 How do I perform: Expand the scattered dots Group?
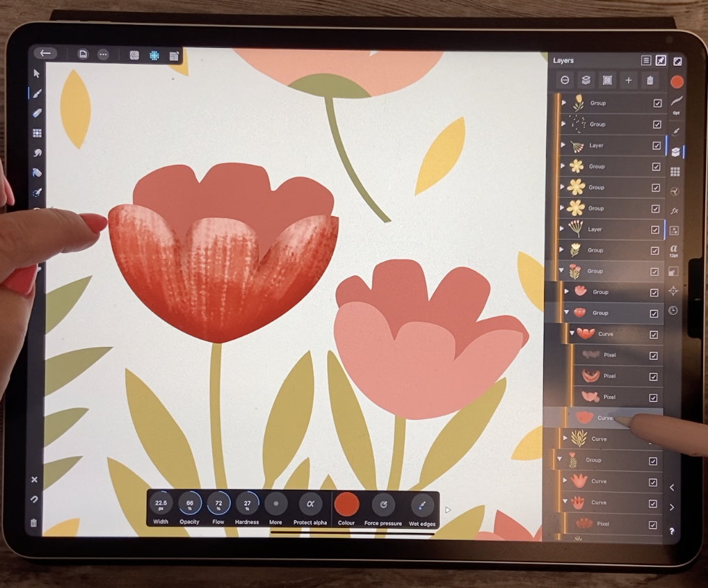coord(563,123)
